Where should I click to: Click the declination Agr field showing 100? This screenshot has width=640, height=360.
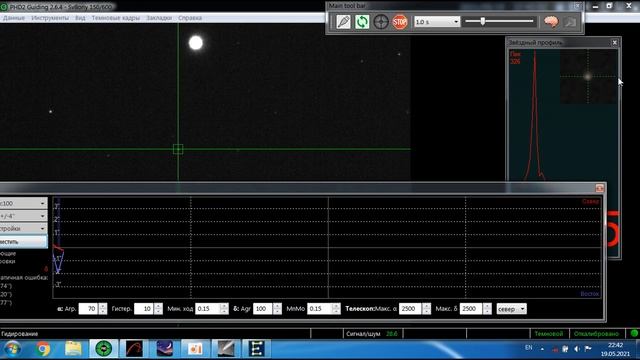(x=263, y=309)
